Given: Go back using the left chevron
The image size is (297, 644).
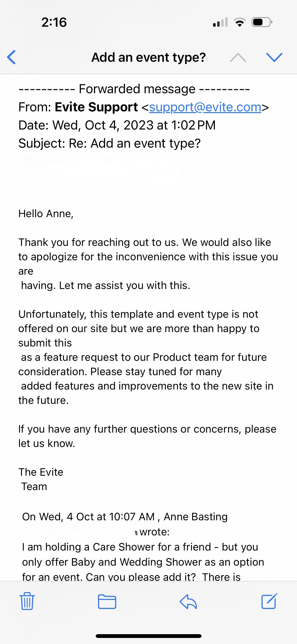Looking at the screenshot, I should pos(11,57).
